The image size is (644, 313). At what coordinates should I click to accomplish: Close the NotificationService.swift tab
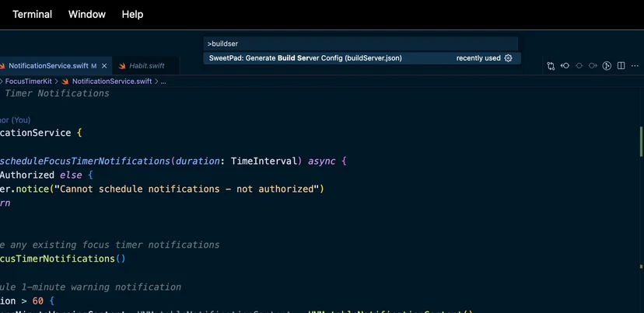[104, 66]
